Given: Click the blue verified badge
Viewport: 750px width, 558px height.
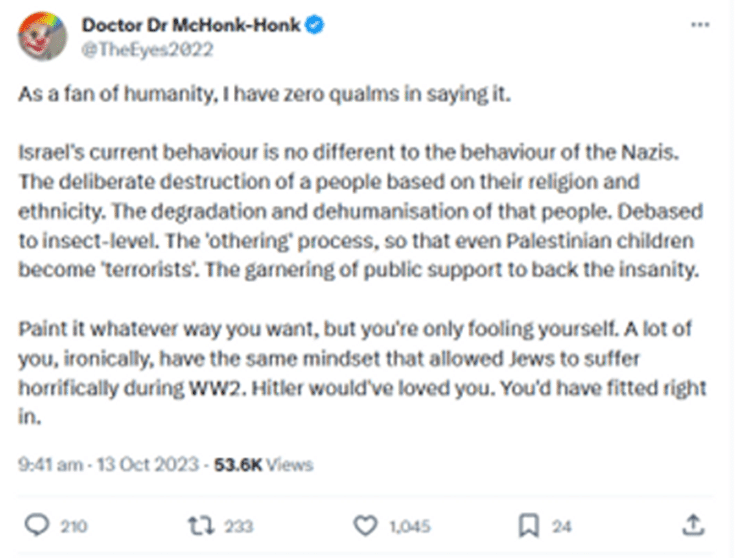Looking at the screenshot, I should [315, 24].
